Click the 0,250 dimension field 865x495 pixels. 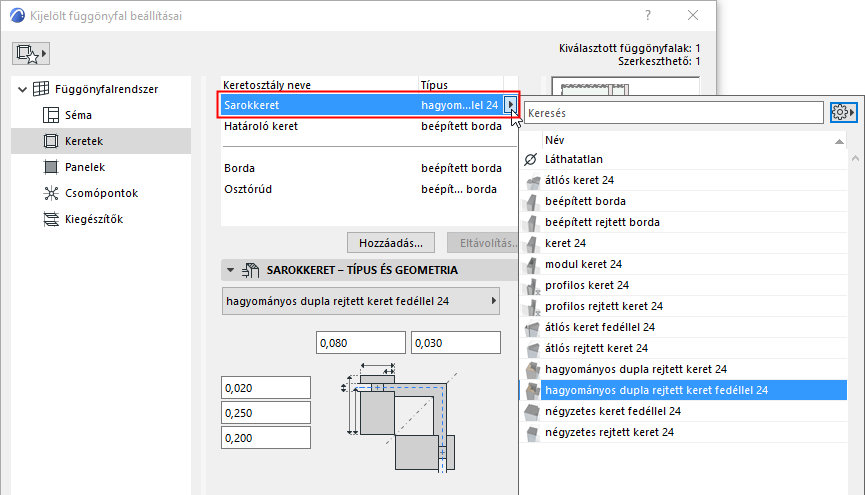(266, 413)
